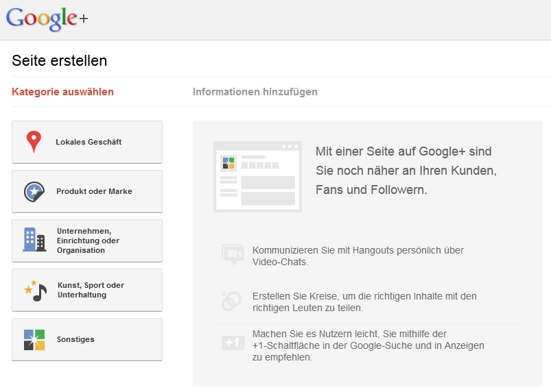Click text 'Kommunizieren Sie mit Hangouts persönlich über'

point(358,250)
